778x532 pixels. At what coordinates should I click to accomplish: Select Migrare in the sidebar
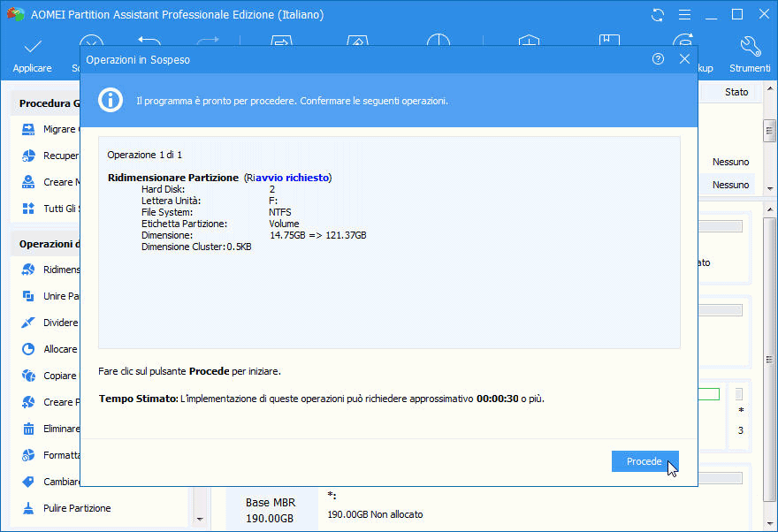(x=50, y=129)
